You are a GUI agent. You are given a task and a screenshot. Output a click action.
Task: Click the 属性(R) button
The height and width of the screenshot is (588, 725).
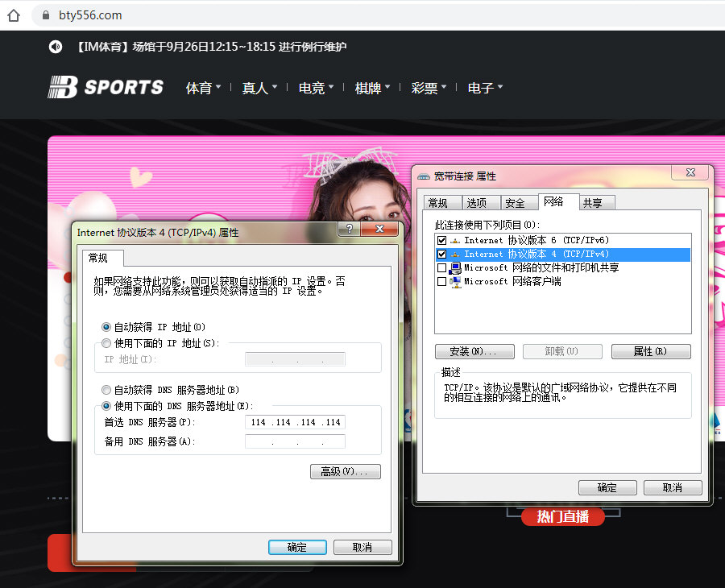coord(650,352)
